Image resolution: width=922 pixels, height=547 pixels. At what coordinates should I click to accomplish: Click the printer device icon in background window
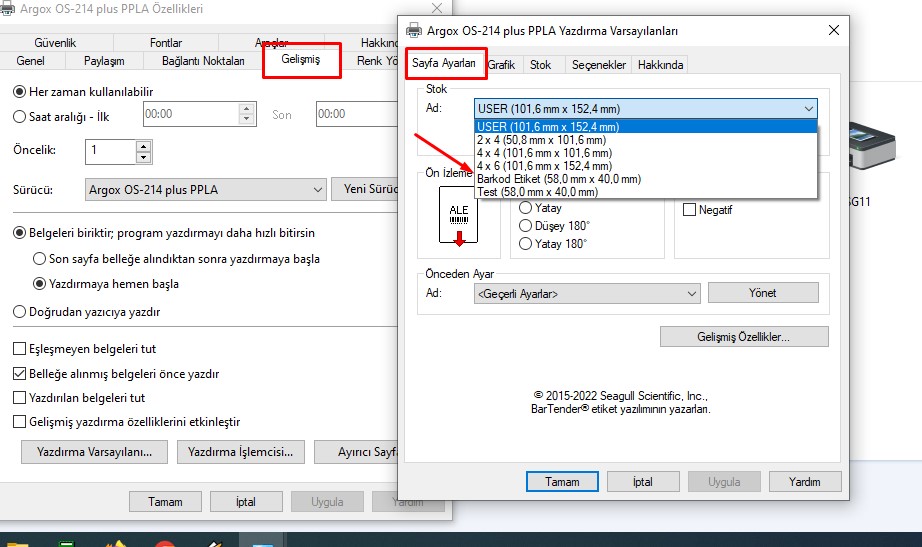coord(873,144)
